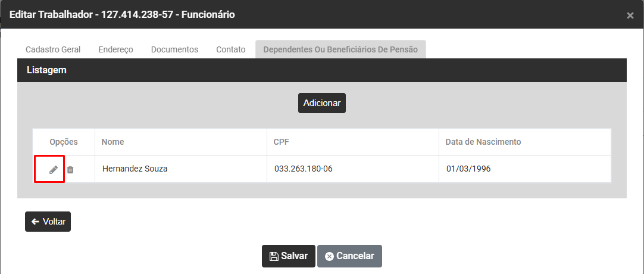The width and height of the screenshot is (644, 274).
Task: Click the Nome column header
Action: tap(112, 142)
